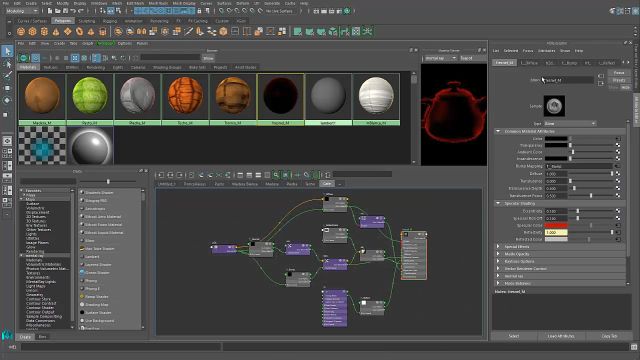Open the Textures tab in the Hypershade browser
The width and height of the screenshot is (640, 360).
pos(51,67)
